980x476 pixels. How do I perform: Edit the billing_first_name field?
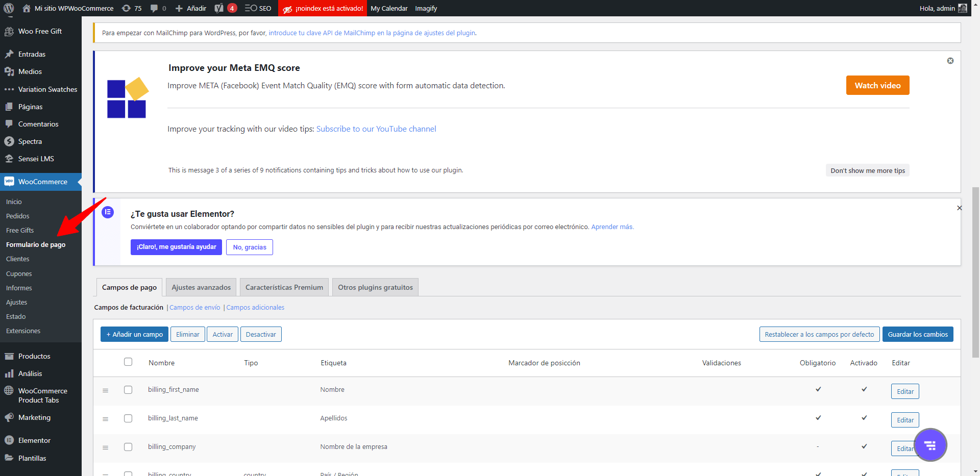(x=905, y=391)
